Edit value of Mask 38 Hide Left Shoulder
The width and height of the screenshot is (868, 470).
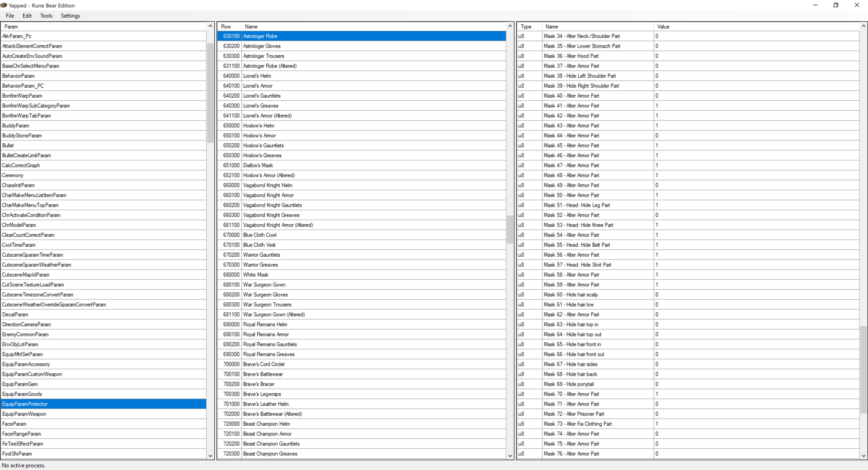point(757,76)
